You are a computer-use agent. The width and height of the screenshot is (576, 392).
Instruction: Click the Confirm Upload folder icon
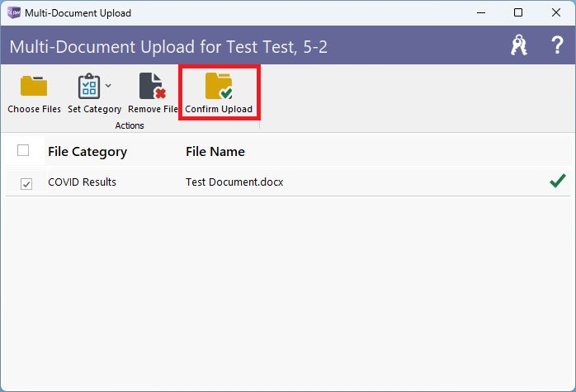click(219, 86)
